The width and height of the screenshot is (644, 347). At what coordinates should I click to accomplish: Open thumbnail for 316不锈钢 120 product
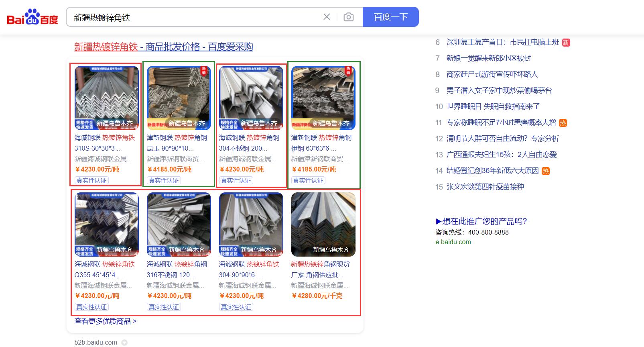[179, 225]
